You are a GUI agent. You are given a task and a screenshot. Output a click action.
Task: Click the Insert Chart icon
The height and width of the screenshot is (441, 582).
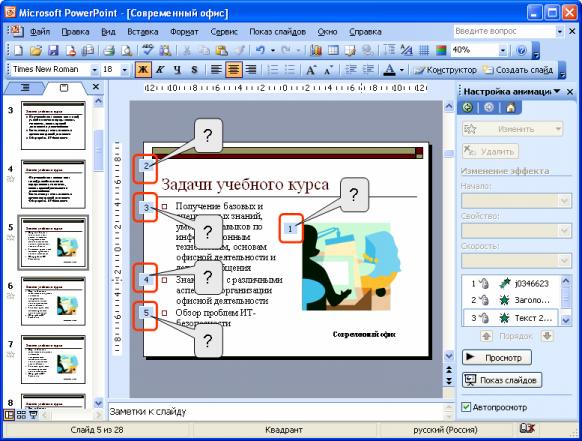316,50
